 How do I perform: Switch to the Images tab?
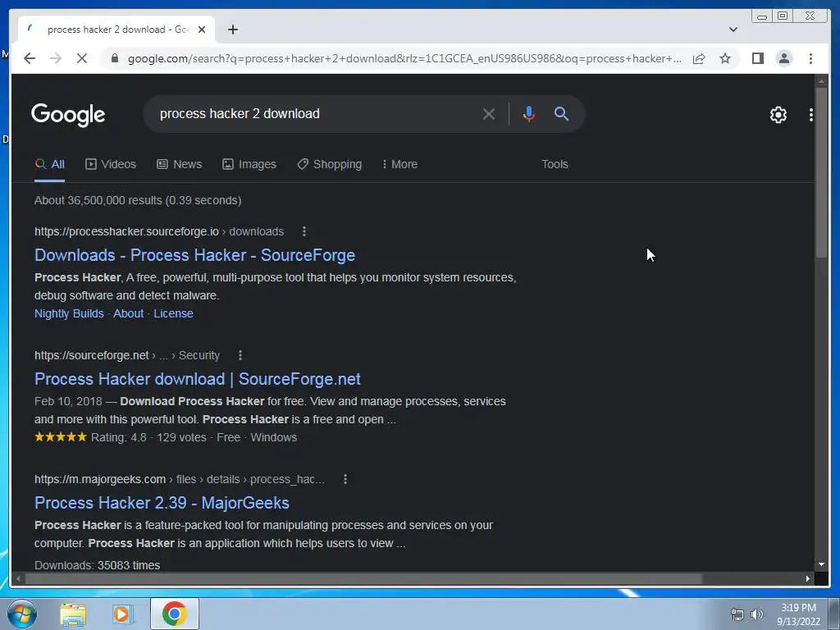pos(249,164)
